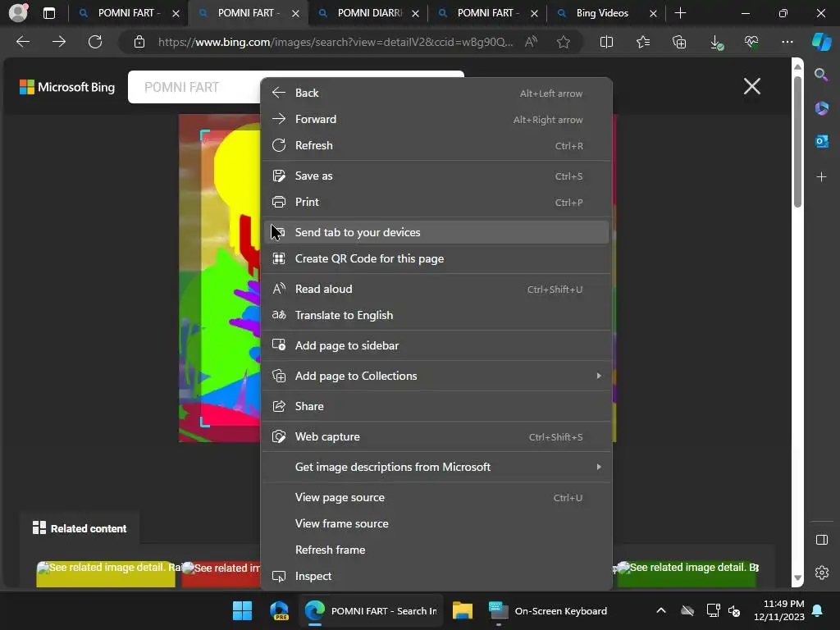Open On-Screen Keyboard taskbar item
This screenshot has width=840, height=630.
[x=548, y=610]
